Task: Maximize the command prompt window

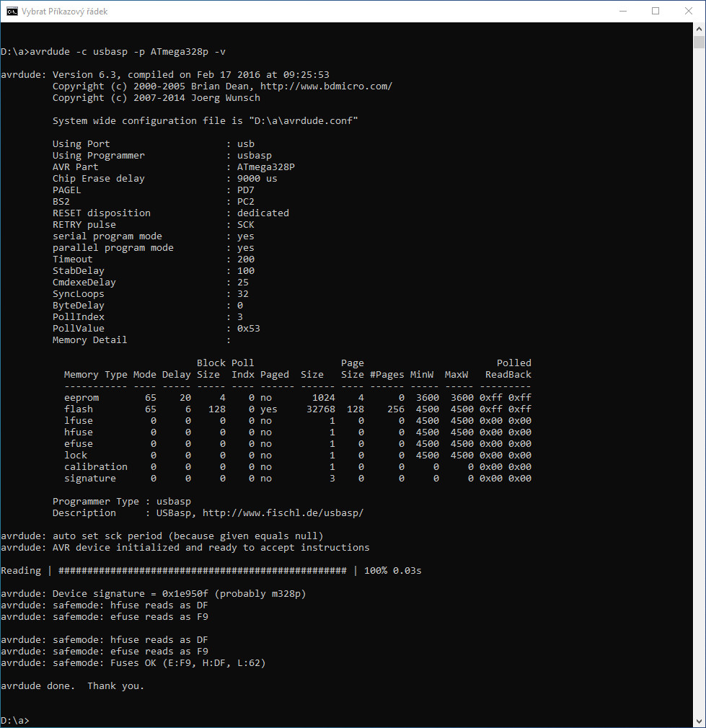Action: pyautogui.click(x=656, y=12)
